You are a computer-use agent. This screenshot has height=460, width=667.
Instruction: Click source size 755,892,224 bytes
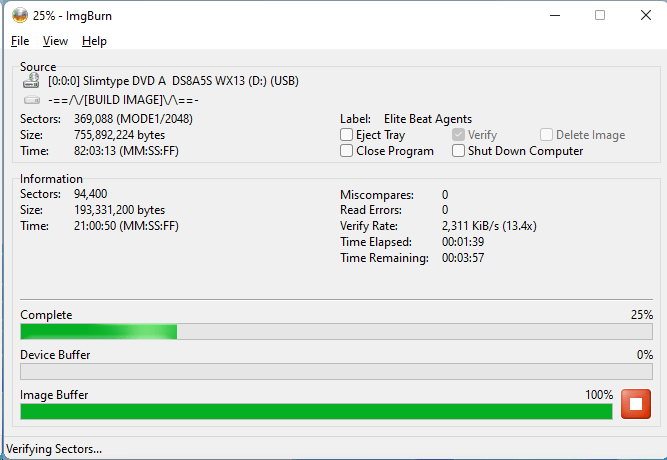[120, 135]
